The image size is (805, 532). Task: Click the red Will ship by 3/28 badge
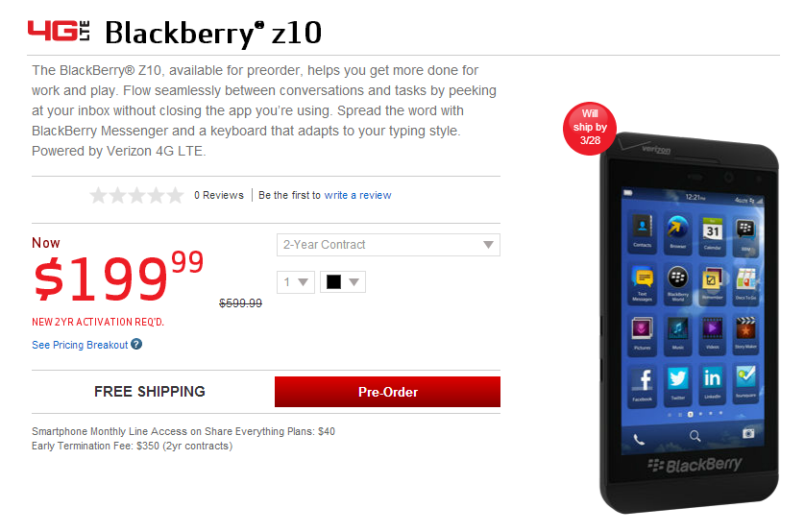(590, 128)
